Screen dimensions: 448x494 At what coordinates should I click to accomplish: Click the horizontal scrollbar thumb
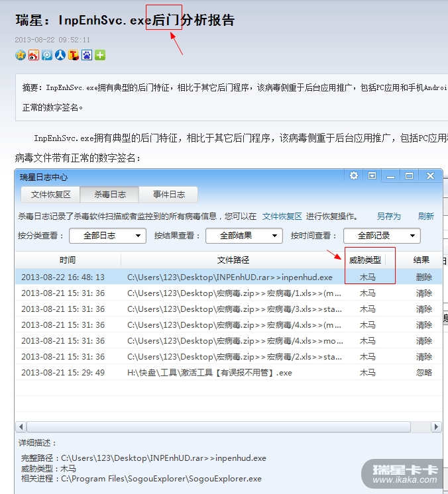coord(219,427)
